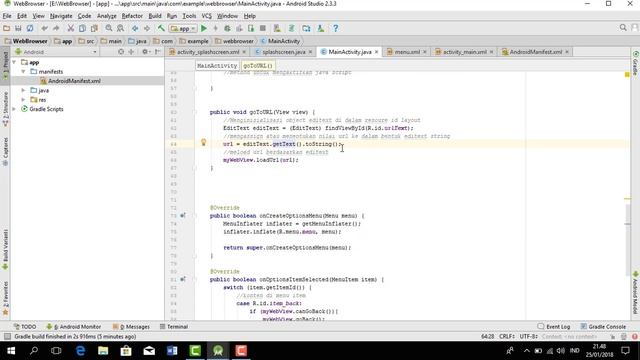
Task: Open file with the folder toolbar icon
Action: 7,28
